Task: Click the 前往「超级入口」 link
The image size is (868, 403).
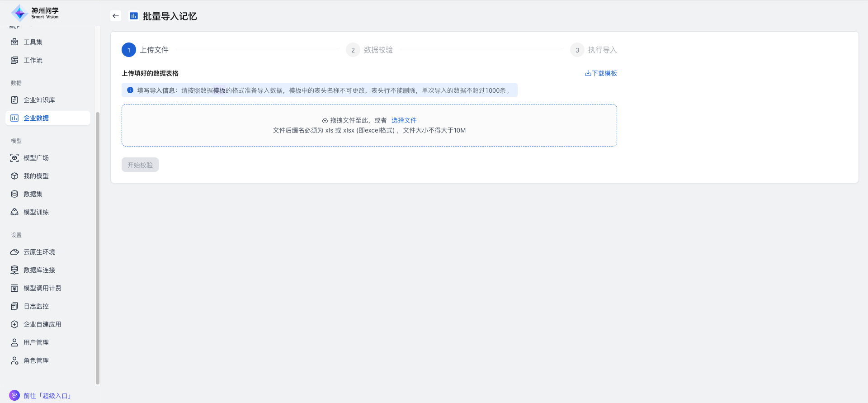Action: [47, 396]
